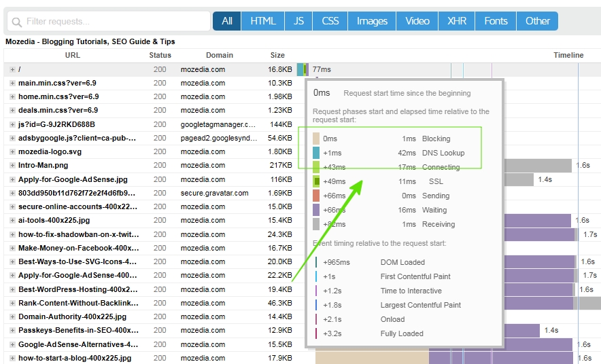The height and width of the screenshot is (364, 601).
Task: Click the pagead2.googlesynd… domain cell
Action: coord(219,138)
